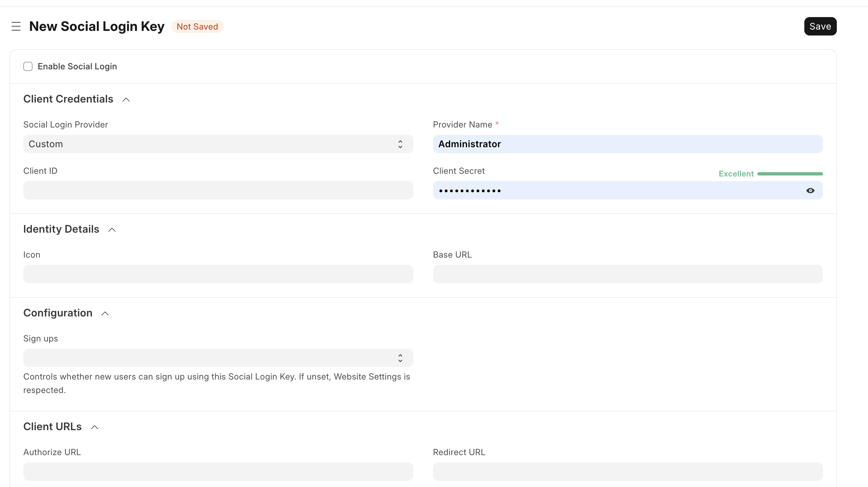Click the New Social Login Key title

click(97, 26)
